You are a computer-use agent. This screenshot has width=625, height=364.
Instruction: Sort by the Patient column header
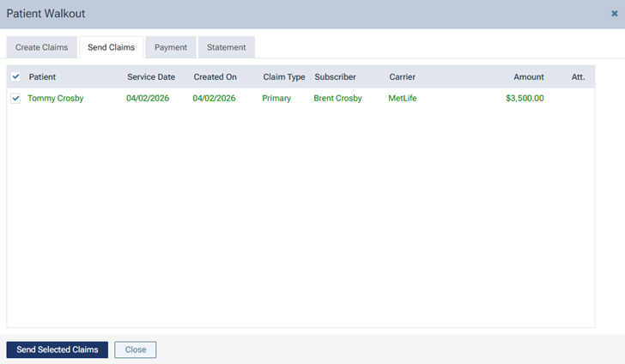42,77
